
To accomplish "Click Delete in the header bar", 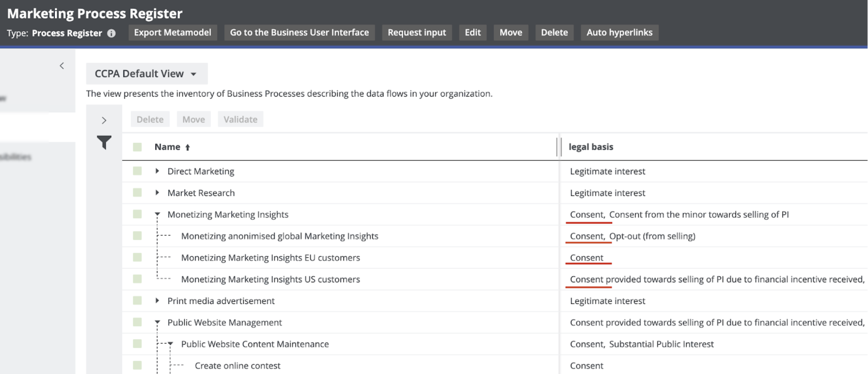I will (x=554, y=32).
